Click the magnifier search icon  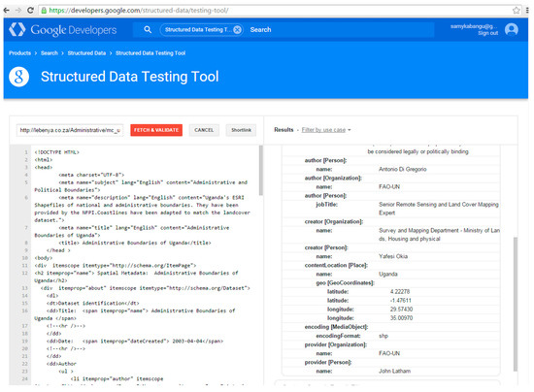pos(148,30)
